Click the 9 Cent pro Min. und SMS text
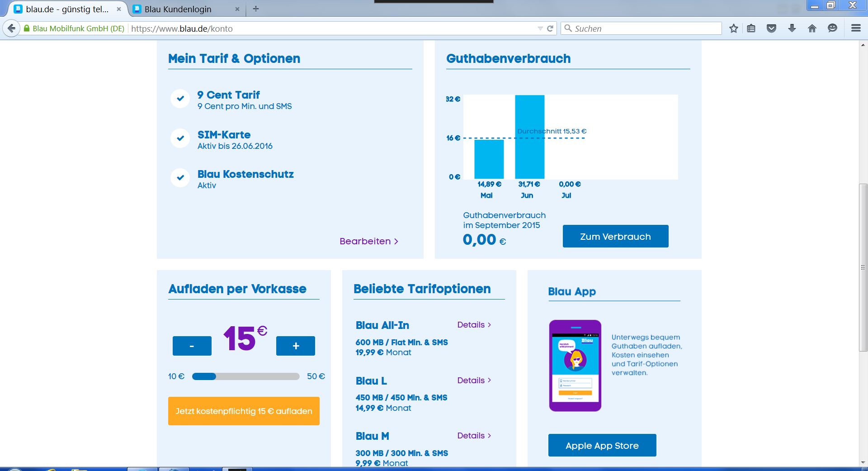 [245, 106]
